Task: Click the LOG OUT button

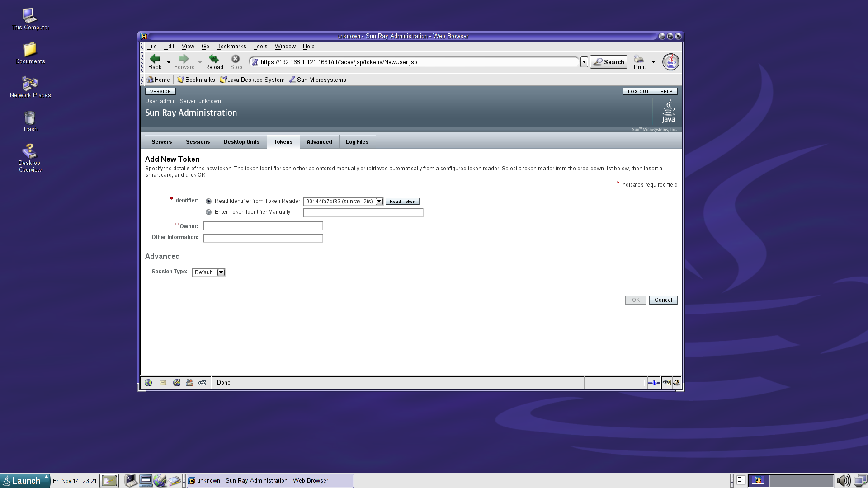Action: point(638,91)
